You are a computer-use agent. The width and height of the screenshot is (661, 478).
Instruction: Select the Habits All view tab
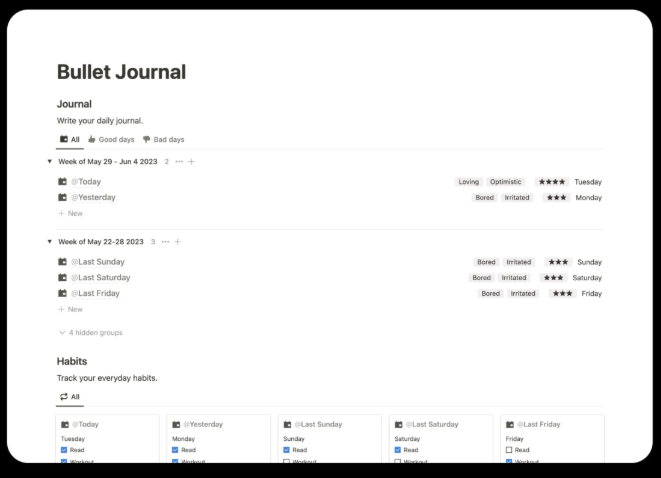pos(70,397)
